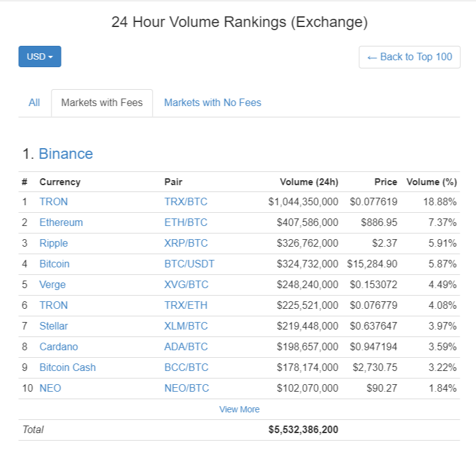Click the Back to Top 100 button

(x=409, y=57)
